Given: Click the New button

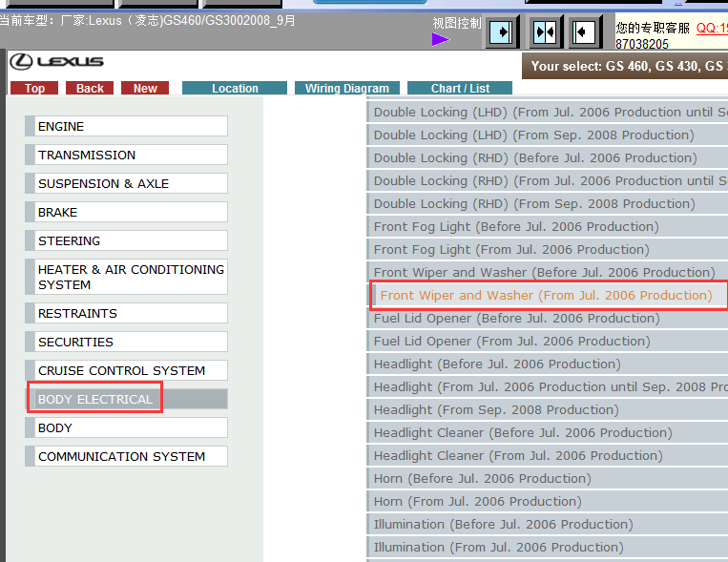Looking at the screenshot, I should coord(145,88).
